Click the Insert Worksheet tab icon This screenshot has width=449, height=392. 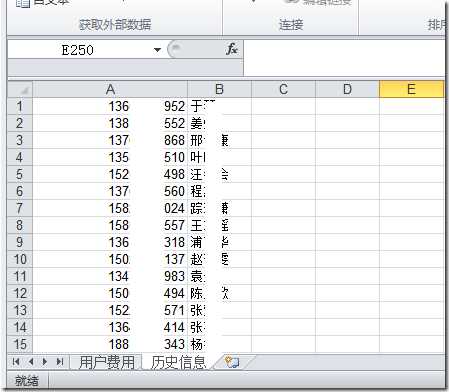pos(232,362)
